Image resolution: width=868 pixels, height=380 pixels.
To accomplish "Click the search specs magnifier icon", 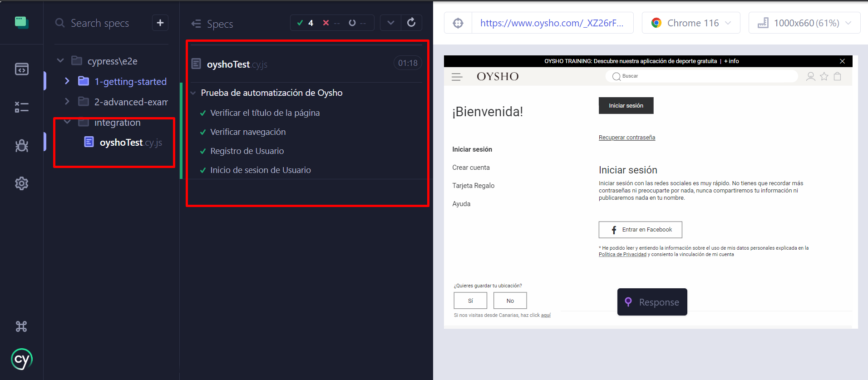I will pyautogui.click(x=60, y=23).
